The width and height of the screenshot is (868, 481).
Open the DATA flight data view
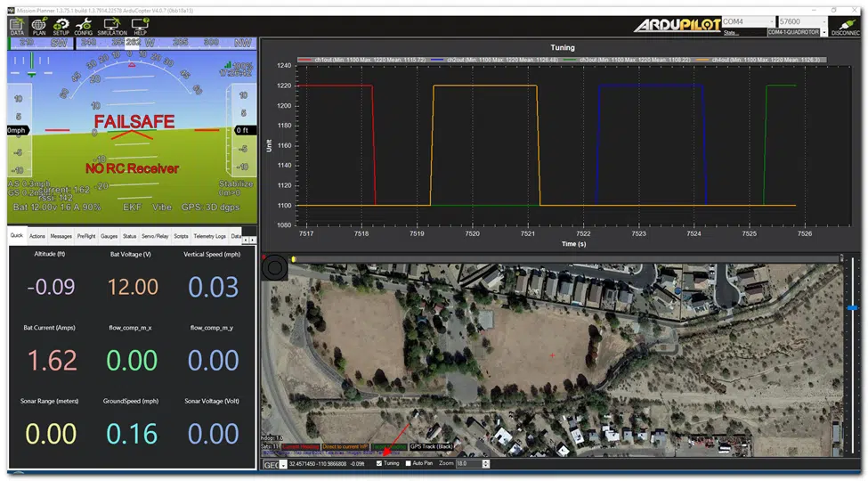coord(17,26)
